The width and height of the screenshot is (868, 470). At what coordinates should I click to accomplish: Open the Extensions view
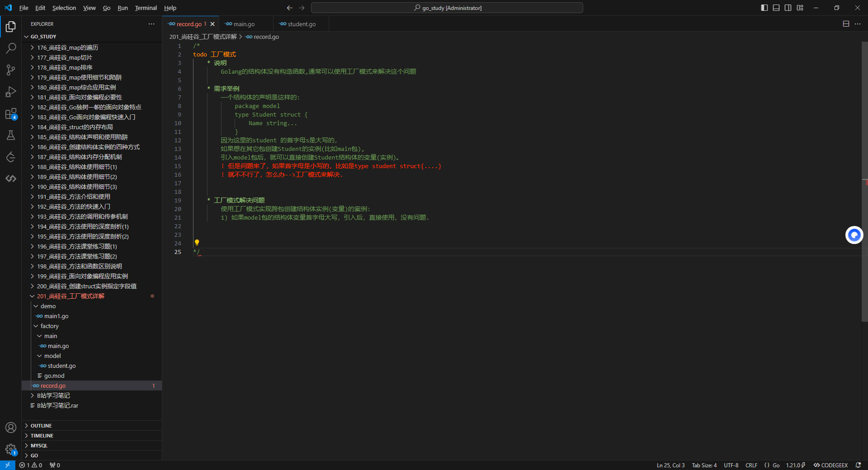tap(11, 113)
